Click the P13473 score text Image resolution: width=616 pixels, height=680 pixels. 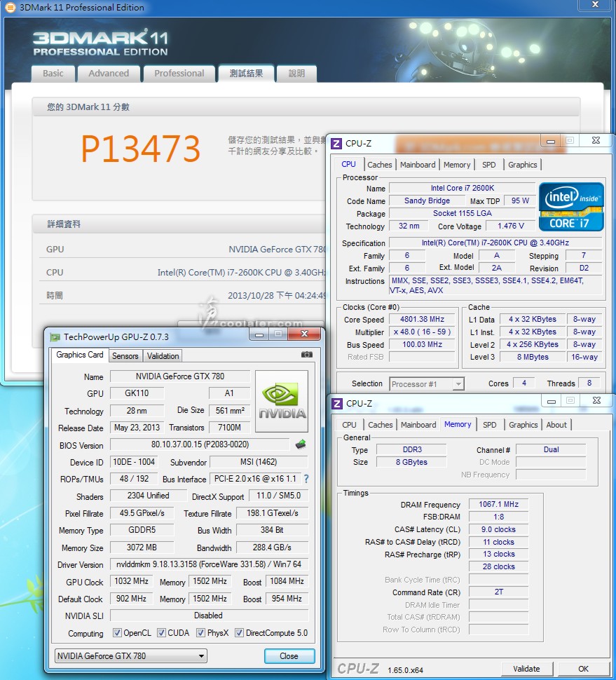point(140,149)
